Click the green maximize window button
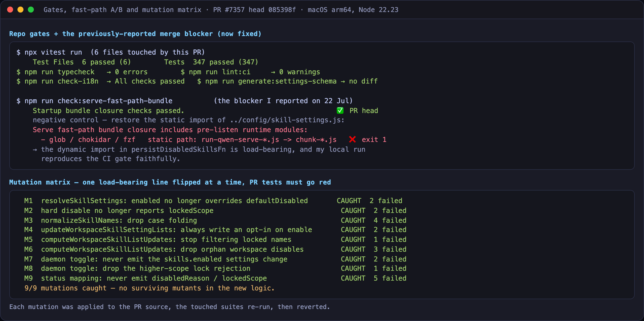 [31, 10]
